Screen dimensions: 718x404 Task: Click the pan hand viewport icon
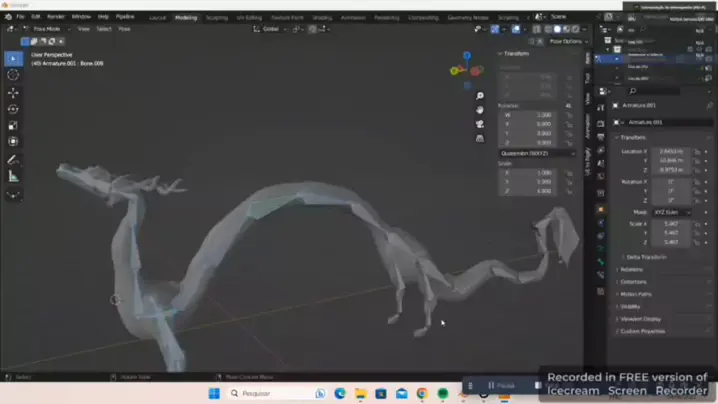pos(479,110)
